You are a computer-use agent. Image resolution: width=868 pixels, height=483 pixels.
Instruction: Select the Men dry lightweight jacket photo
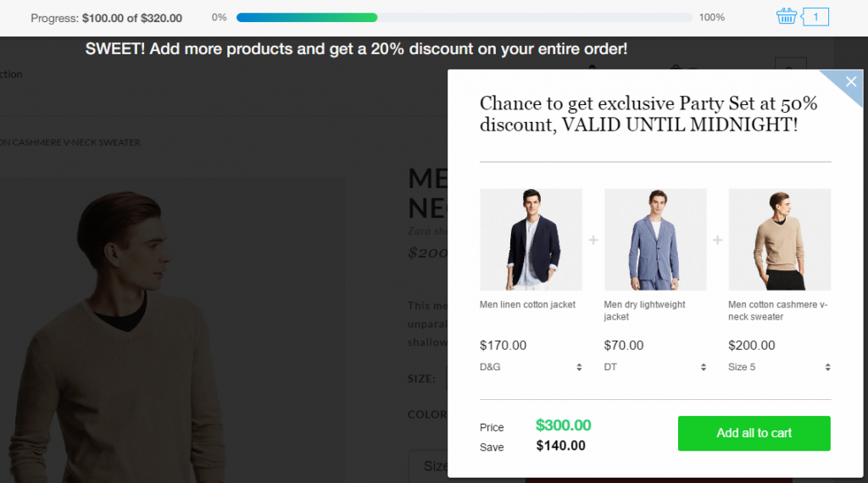[x=655, y=240]
